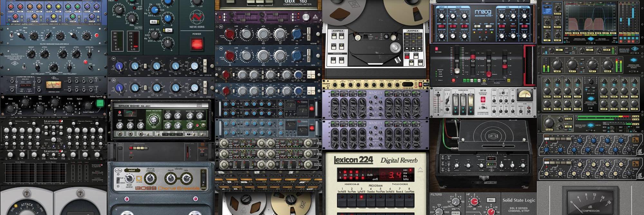Click the dark blue knob on Neve 31102 SE
This screenshot has width=644, height=215.
[119, 66]
